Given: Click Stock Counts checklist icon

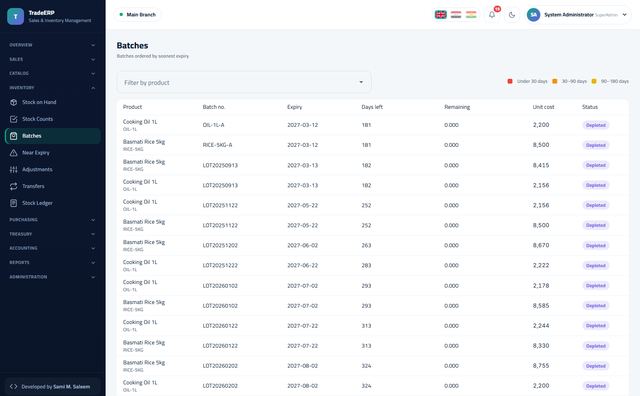Looking at the screenshot, I should (13, 119).
